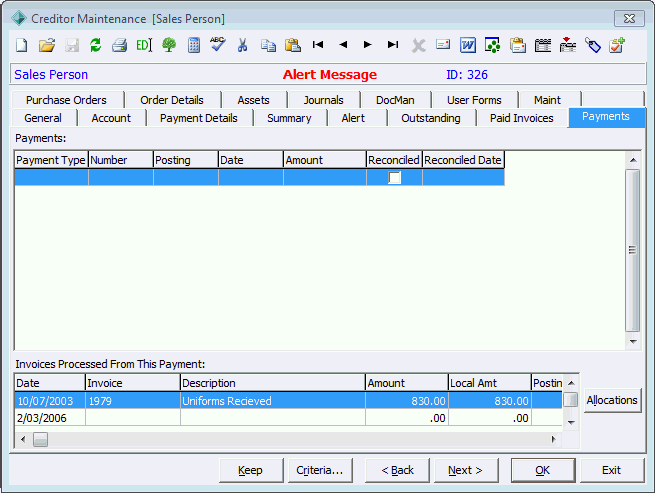The height and width of the screenshot is (493, 655).
Task: Click invoices vertical scroll down arrow
Action: pos(571,422)
